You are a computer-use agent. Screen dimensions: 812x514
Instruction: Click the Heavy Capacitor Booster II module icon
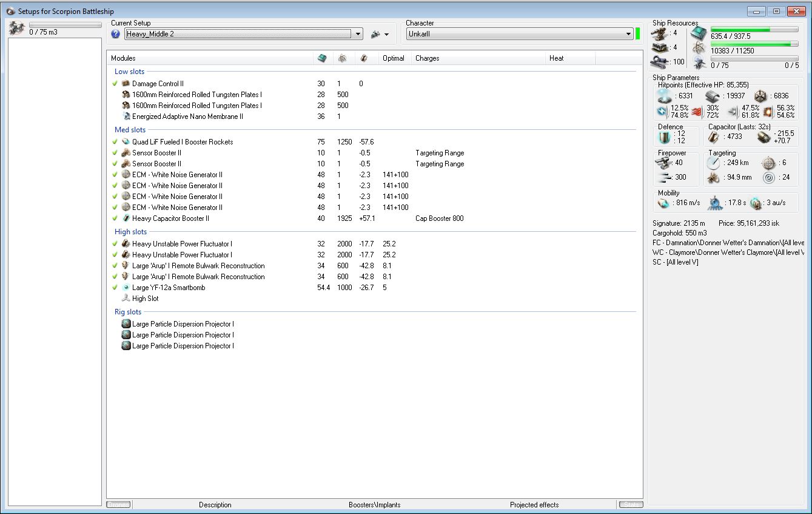pyautogui.click(x=126, y=218)
